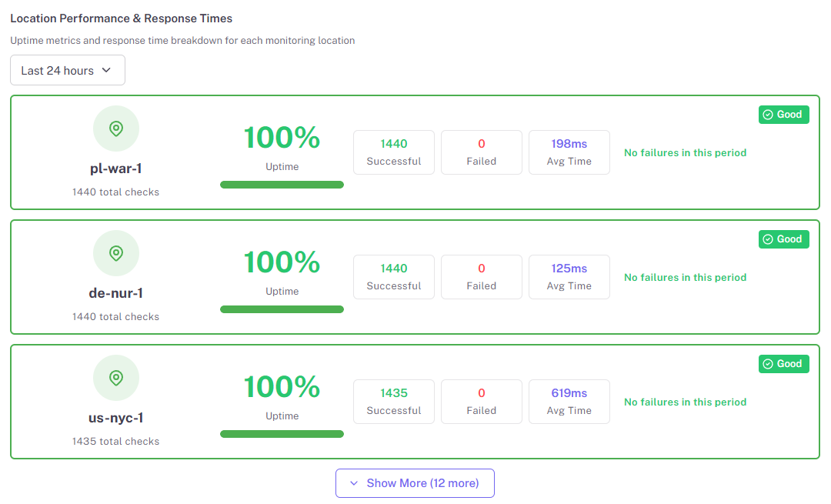
Task: Select the de-nur-1 location name
Action: [x=116, y=293]
